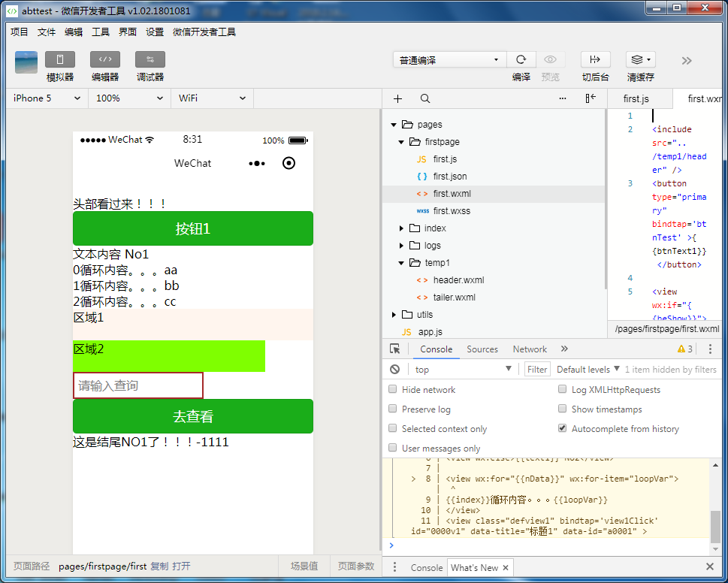Click the search icon in file explorer
The image size is (728, 583).
pyautogui.click(x=425, y=98)
